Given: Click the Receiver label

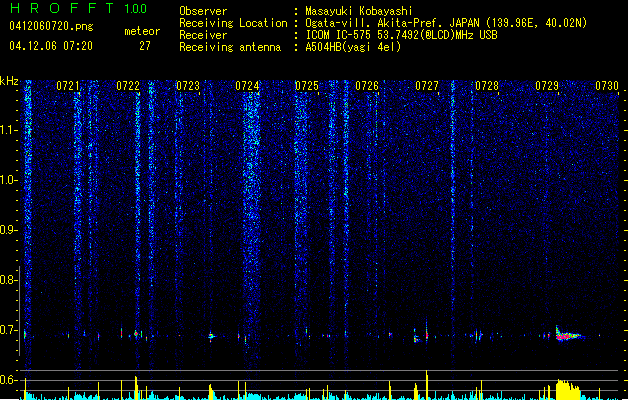Looking at the screenshot, I should point(203,35).
